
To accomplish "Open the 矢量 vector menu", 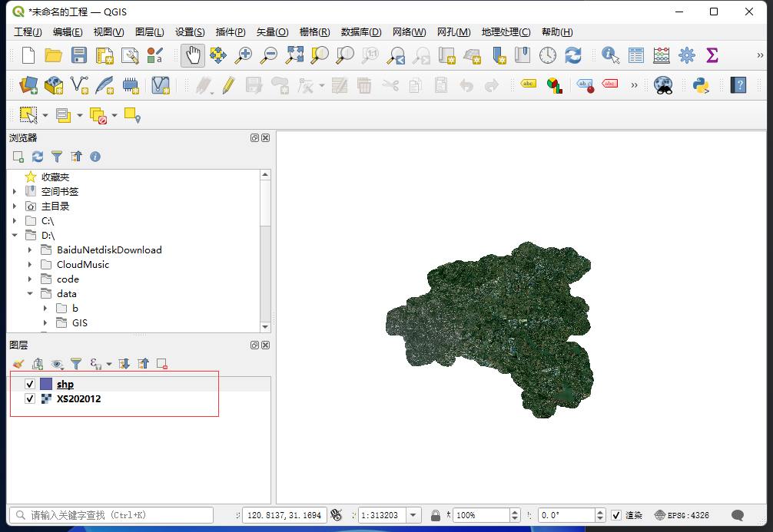I will point(270,31).
